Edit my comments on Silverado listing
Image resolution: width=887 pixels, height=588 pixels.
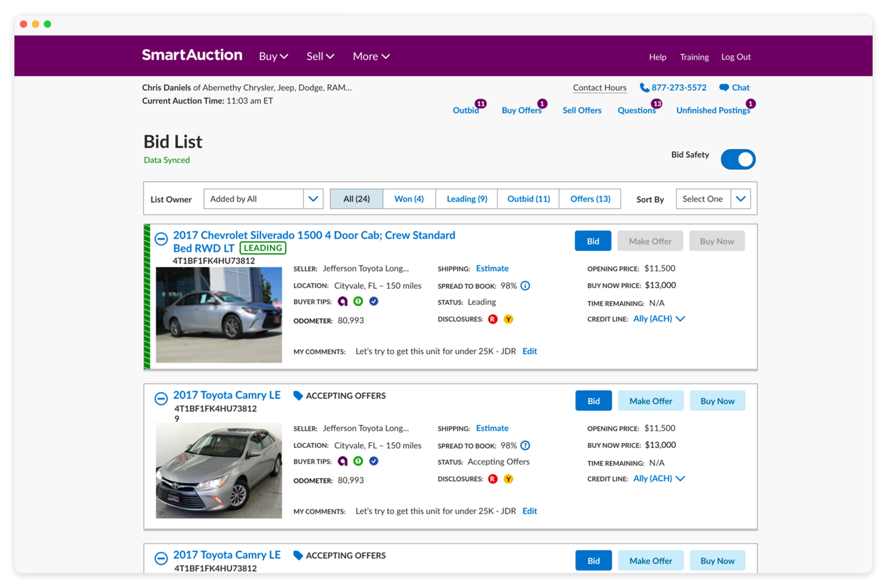[x=529, y=352]
